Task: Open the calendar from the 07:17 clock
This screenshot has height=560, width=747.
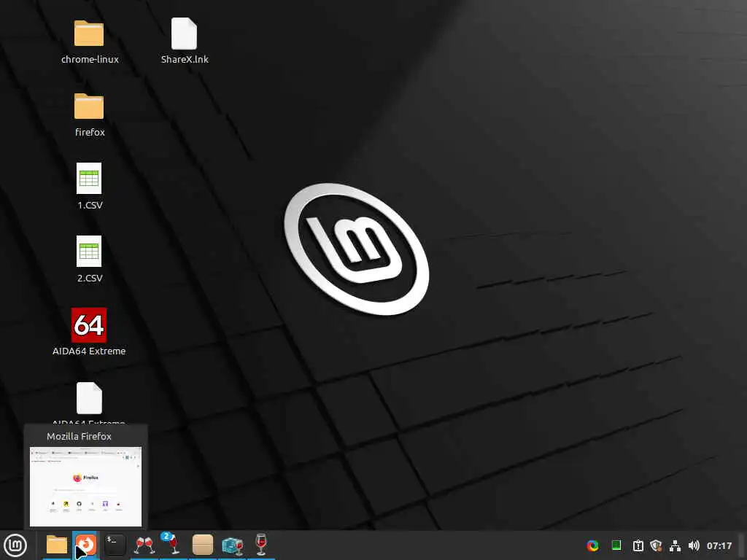Action: pyautogui.click(x=719, y=545)
